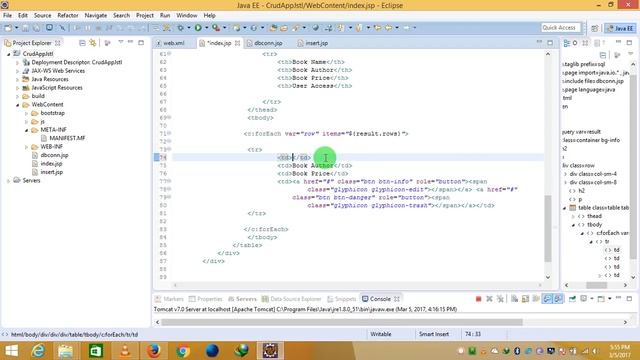
Task: Open the Window menu
Action: tap(187, 16)
